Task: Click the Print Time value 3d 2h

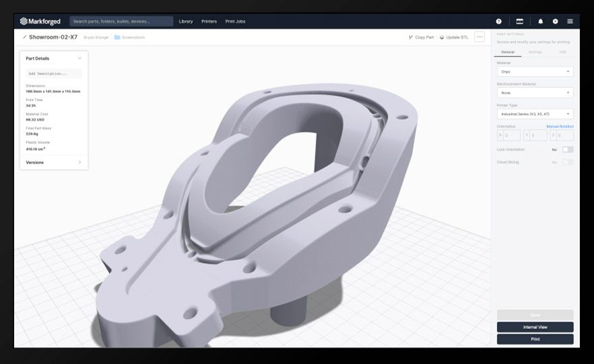Action: coord(31,106)
